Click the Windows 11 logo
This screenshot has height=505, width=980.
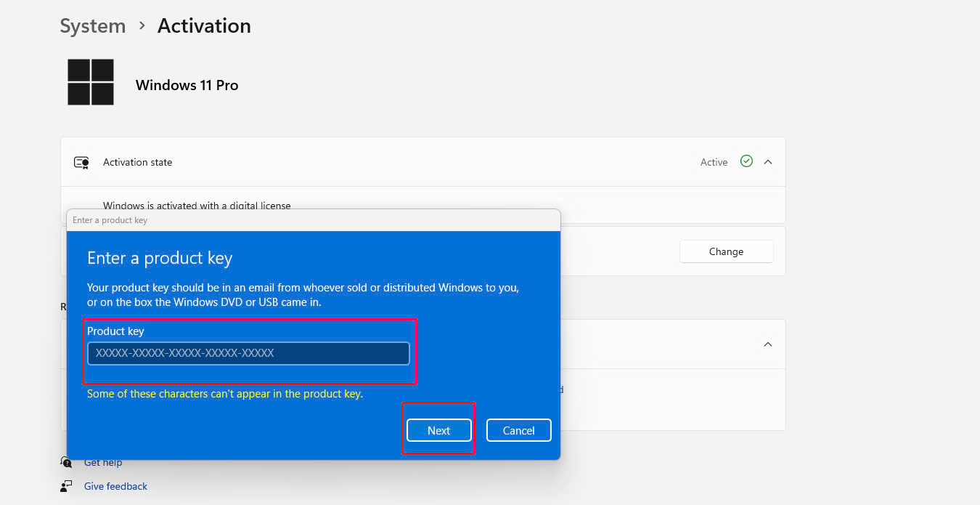(91, 82)
